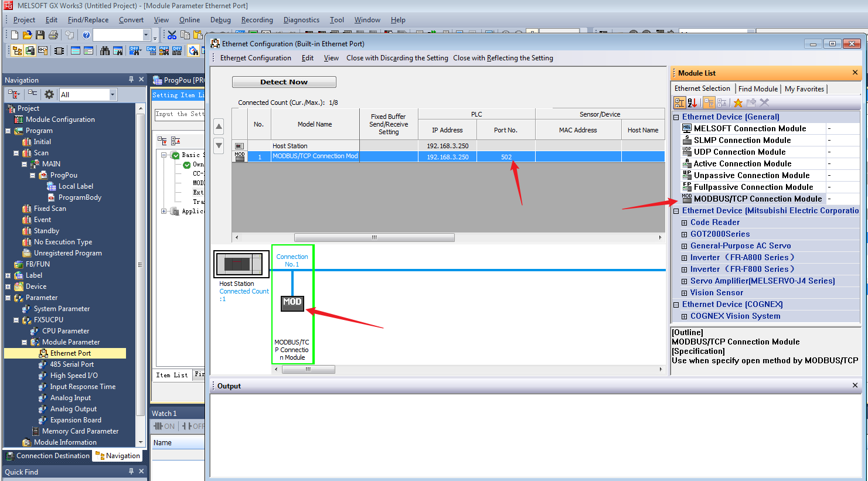Click the alphabetical sort icon in Module List
This screenshot has width=868, height=481.
point(692,103)
